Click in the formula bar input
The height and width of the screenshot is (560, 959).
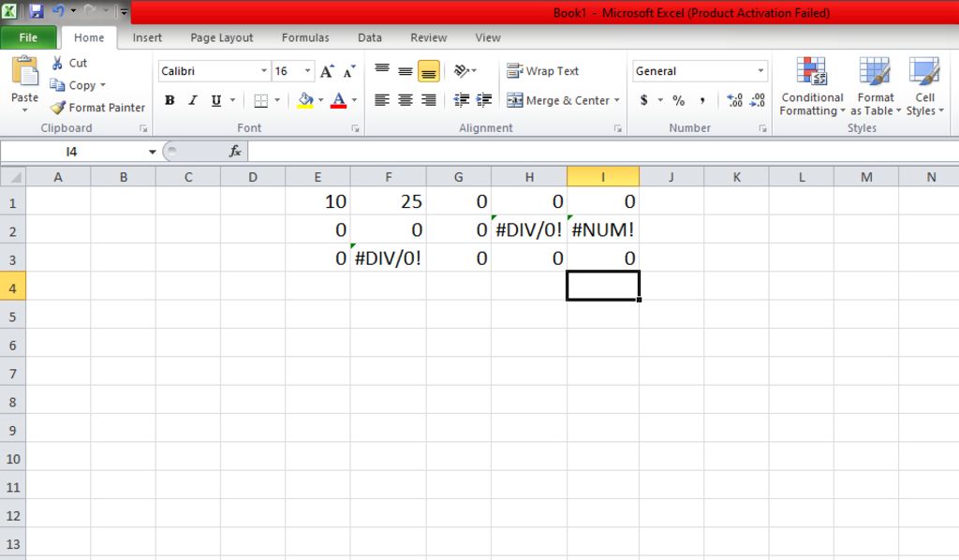[x=602, y=151]
